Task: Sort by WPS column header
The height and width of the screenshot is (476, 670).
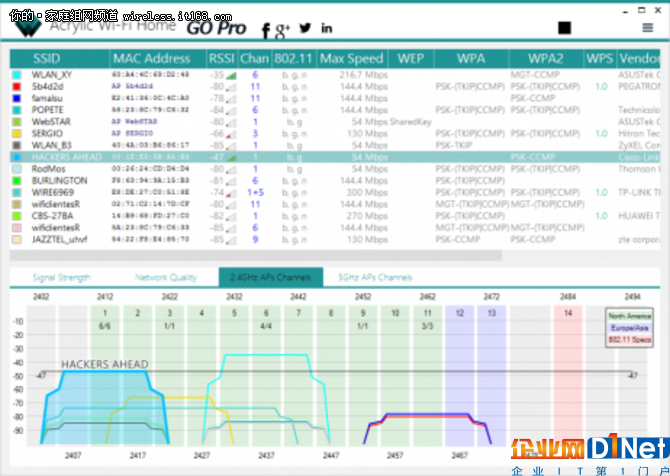Action: click(x=600, y=59)
